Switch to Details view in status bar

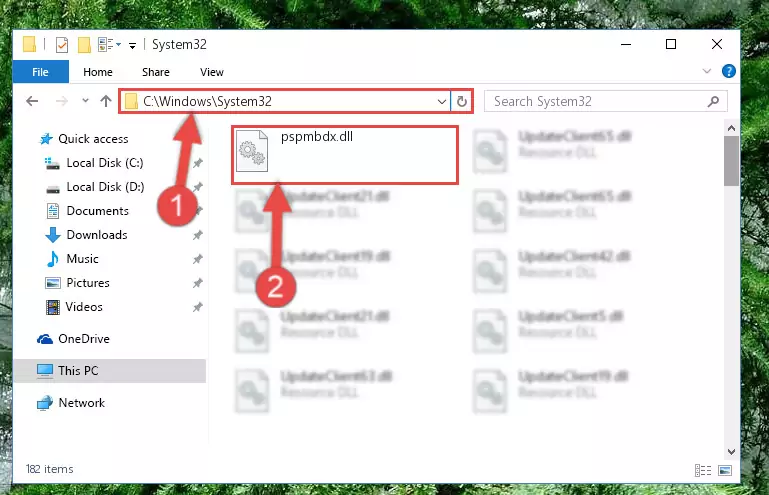pyautogui.click(x=703, y=470)
